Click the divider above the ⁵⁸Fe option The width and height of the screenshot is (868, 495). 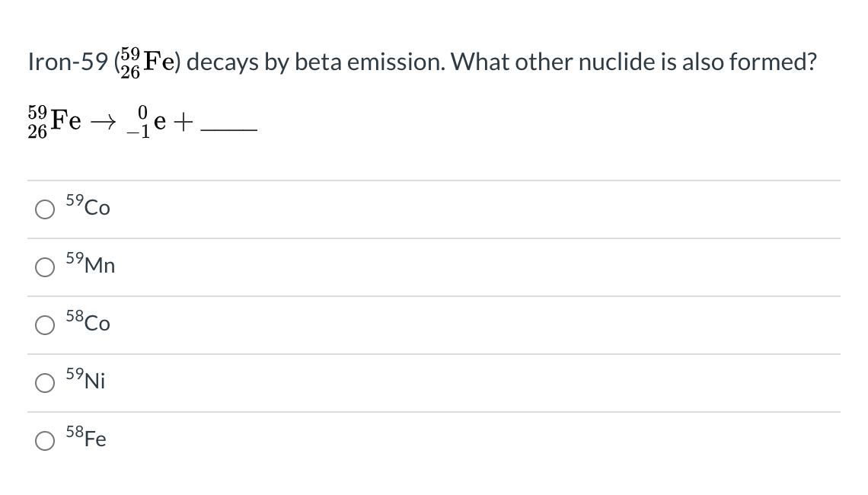pyautogui.click(x=434, y=411)
